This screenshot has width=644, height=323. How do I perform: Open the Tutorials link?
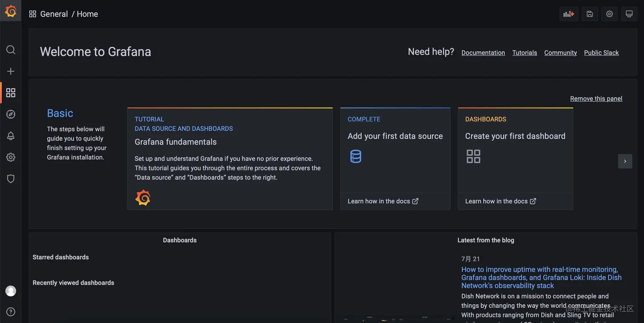524,53
